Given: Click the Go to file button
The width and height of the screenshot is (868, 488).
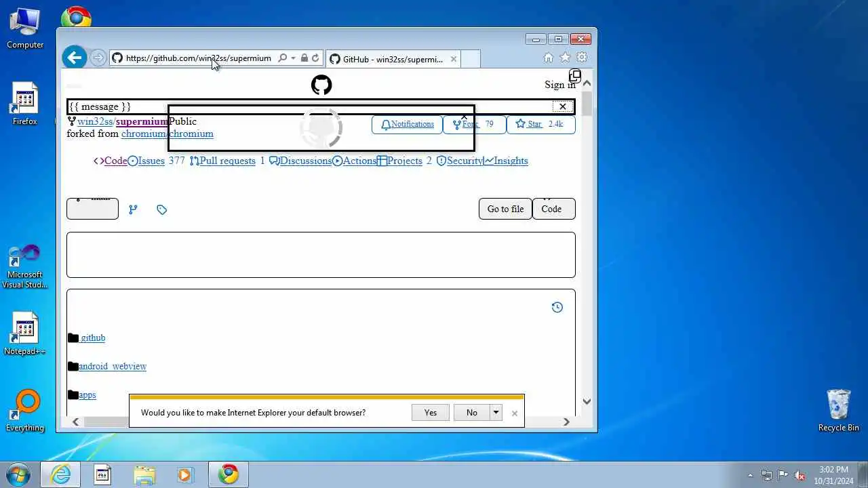Looking at the screenshot, I should (x=505, y=209).
